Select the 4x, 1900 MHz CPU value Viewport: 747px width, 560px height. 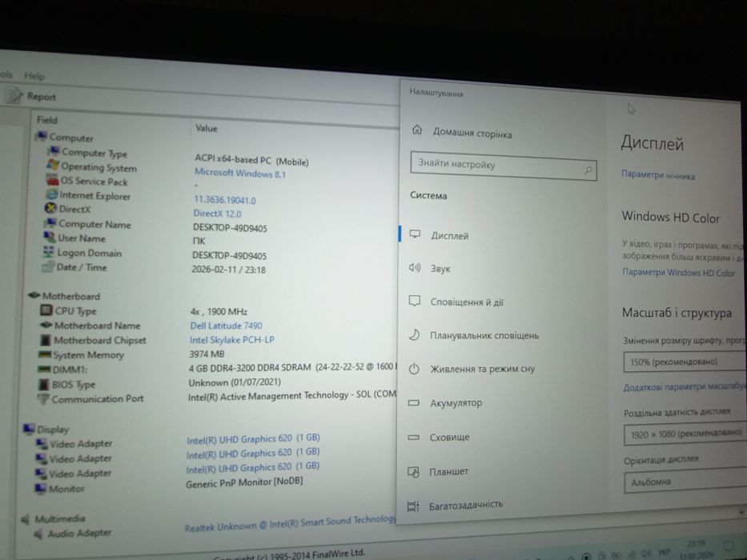click(219, 311)
